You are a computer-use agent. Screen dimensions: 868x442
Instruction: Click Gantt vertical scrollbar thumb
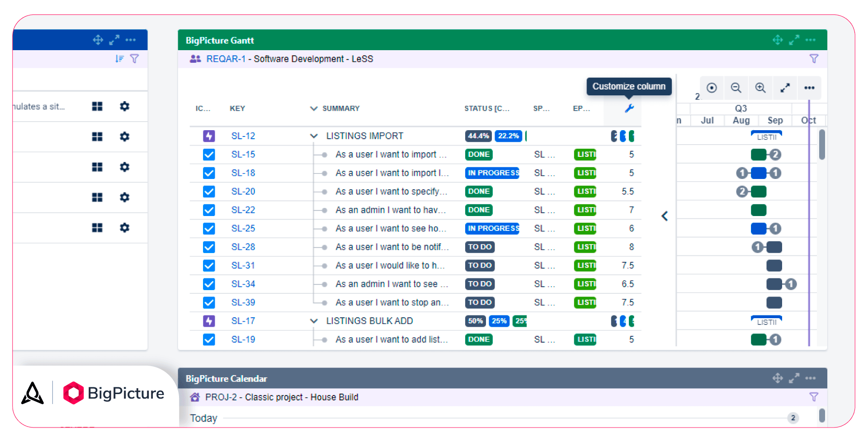pyautogui.click(x=822, y=145)
